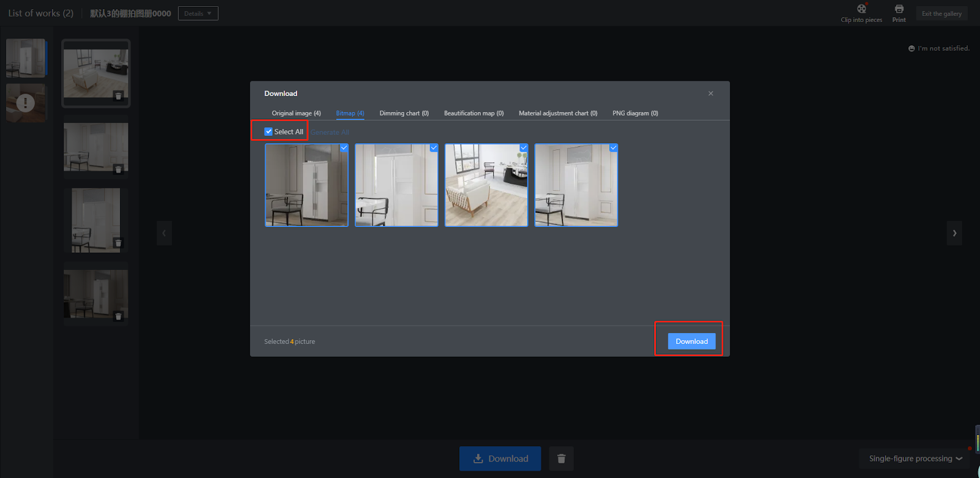Click the Clip into pieces icon
This screenshot has height=478, width=980.
861,9
